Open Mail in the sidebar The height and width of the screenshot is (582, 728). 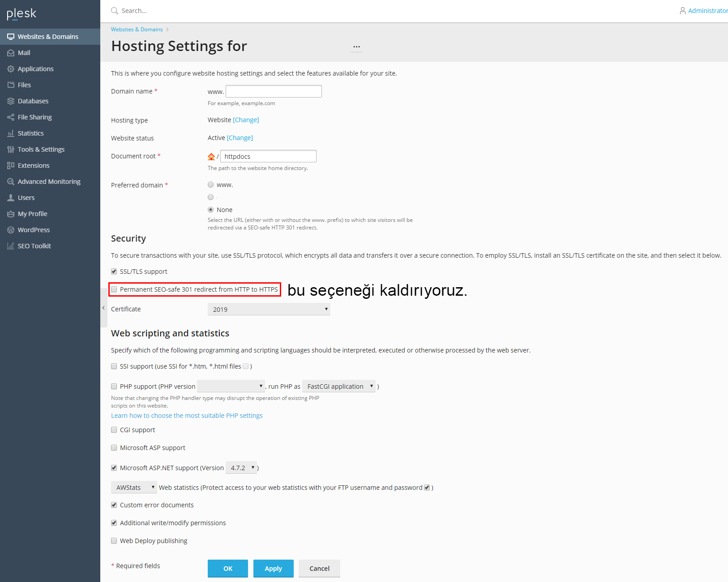point(50,53)
